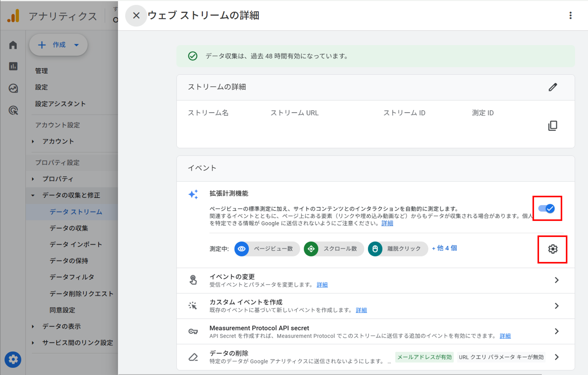Open the Explore icon in left rail
588x375 pixels.
coord(13,88)
